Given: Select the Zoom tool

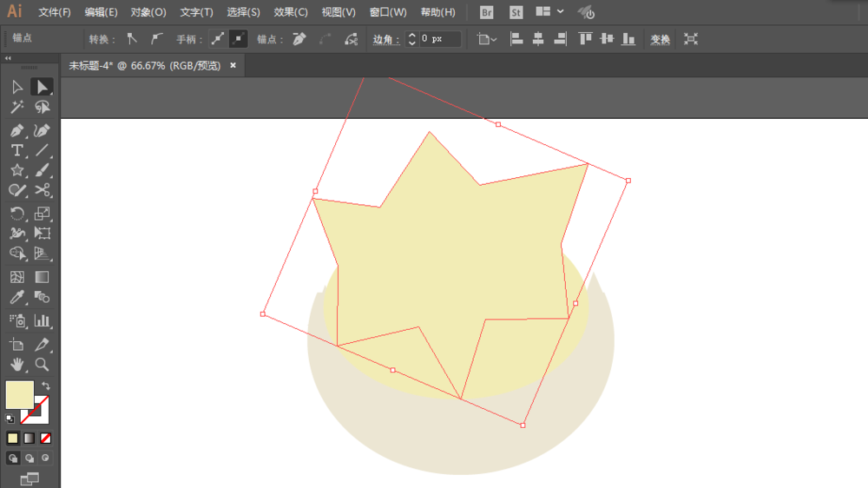Looking at the screenshot, I should (x=42, y=365).
